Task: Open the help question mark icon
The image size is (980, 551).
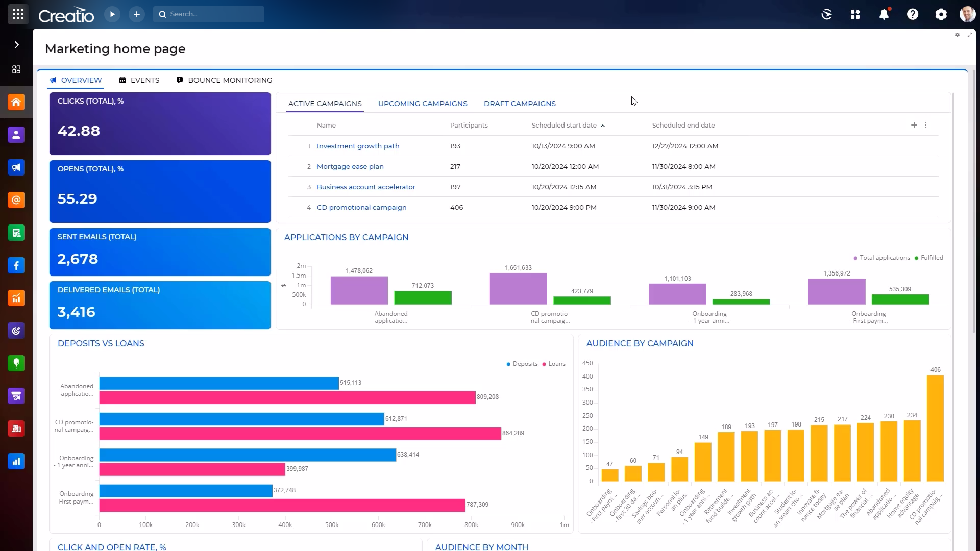Action: (913, 14)
